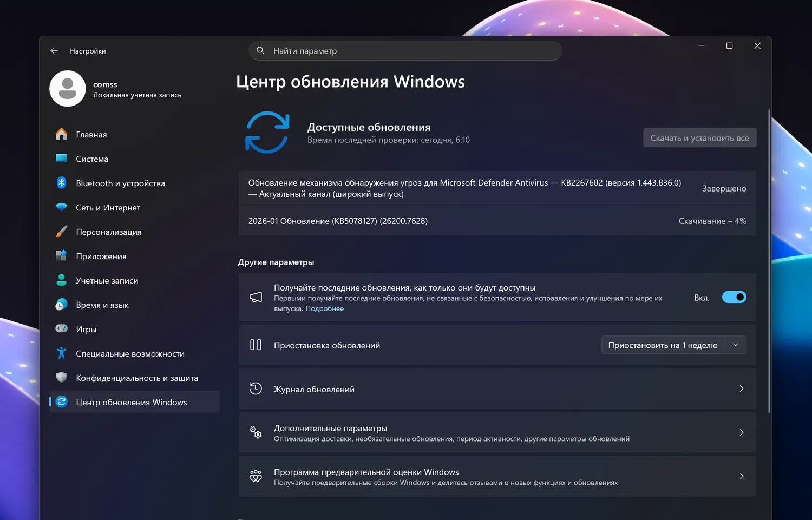Click the Завершено status text
Viewport: 812px width, 520px height.
724,188
